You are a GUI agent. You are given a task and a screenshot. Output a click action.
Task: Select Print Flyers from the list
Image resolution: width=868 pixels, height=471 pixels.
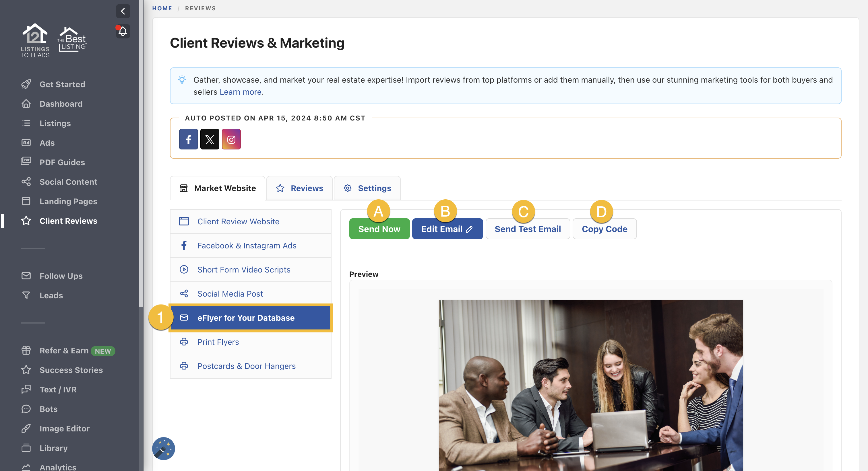tap(218, 342)
